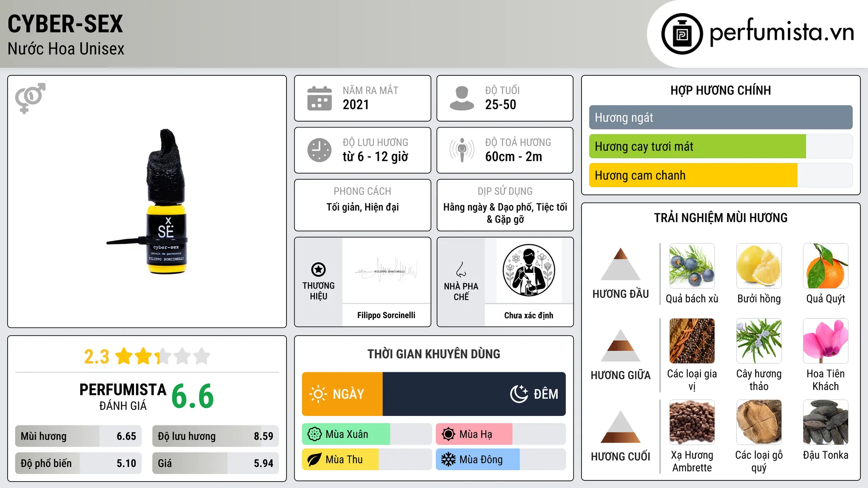This screenshot has width=868, height=488.
Task: Click the Hương cam chanh accord bar
Action: (x=721, y=175)
